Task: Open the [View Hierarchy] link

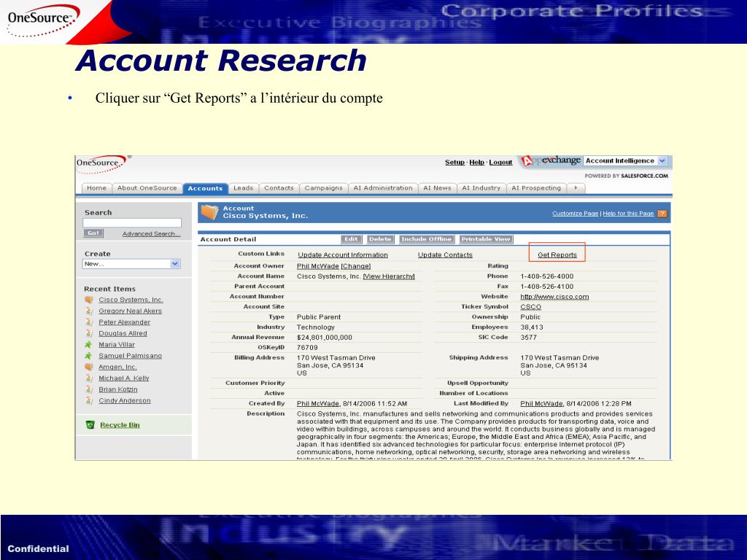Action: [389, 276]
